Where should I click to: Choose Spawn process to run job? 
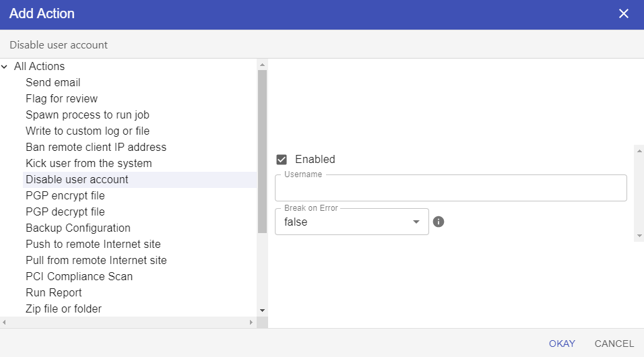click(x=88, y=115)
